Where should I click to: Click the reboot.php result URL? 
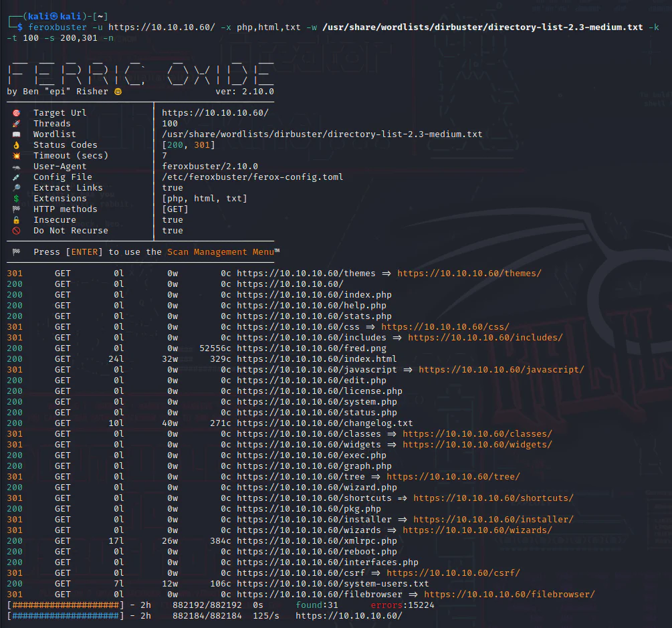tap(317, 551)
